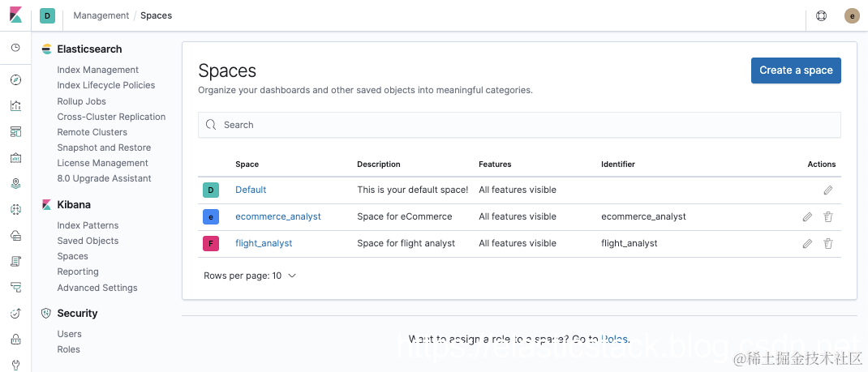Open the help lifebuoy icon in header

pos(821,15)
